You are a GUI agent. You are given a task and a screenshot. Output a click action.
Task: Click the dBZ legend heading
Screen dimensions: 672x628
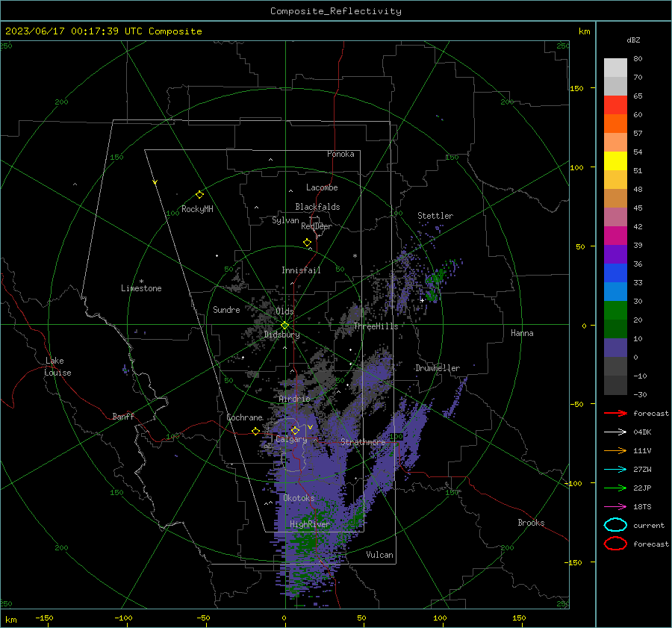pyautogui.click(x=633, y=40)
